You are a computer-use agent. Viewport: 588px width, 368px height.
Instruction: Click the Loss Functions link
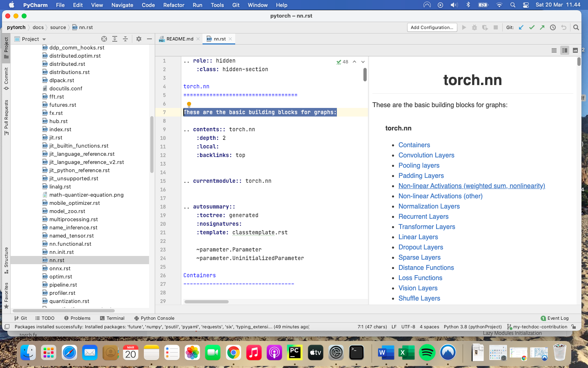tap(420, 278)
